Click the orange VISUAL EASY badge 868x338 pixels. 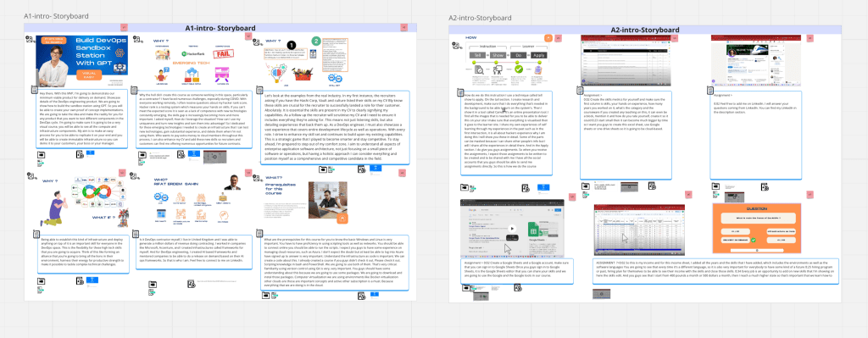89,75
